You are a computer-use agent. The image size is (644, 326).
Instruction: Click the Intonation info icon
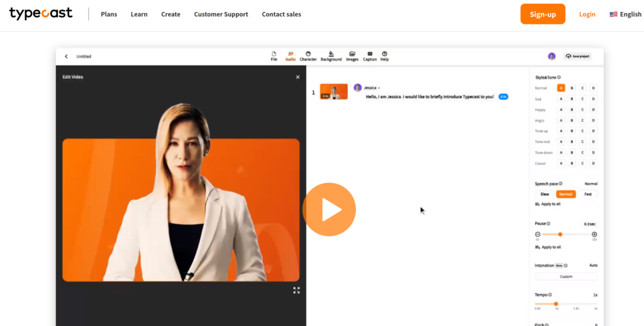pyautogui.click(x=565, y=266)
